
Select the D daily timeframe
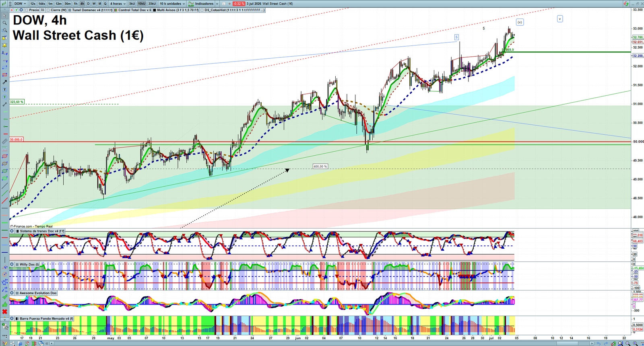(x=88, y=4)
